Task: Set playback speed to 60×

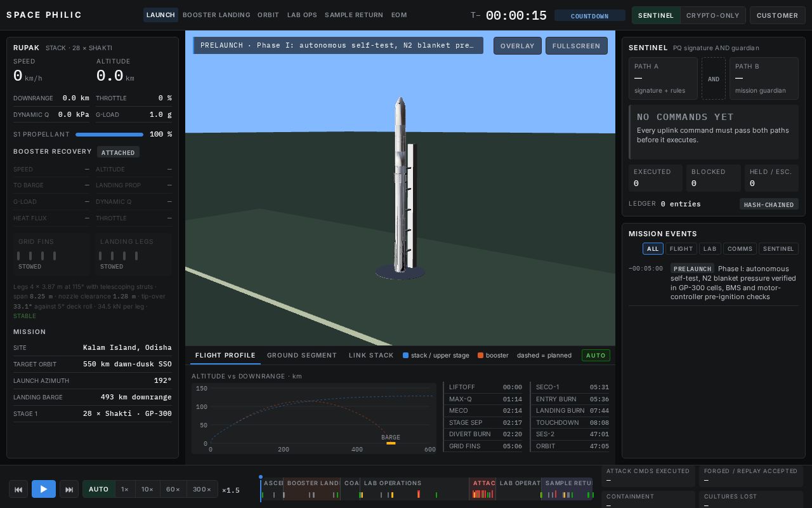Action: click(173, 489)
